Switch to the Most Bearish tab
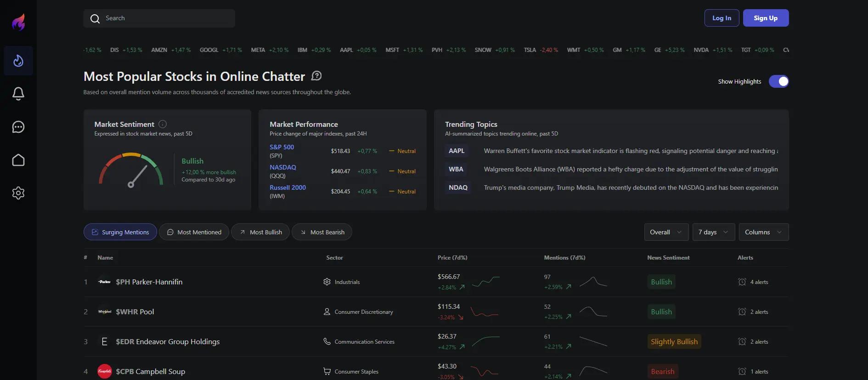Screen dimensions: 868x380 click(322, 232)
